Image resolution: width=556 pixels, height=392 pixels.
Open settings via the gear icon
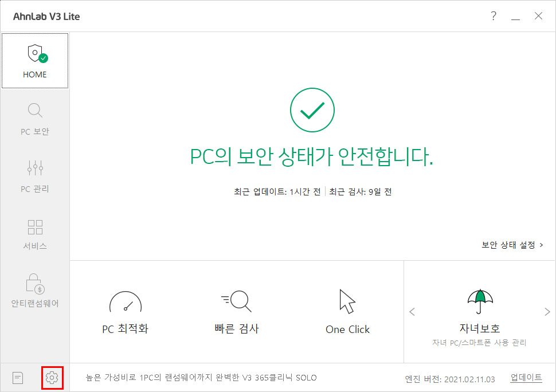(52, 378)
